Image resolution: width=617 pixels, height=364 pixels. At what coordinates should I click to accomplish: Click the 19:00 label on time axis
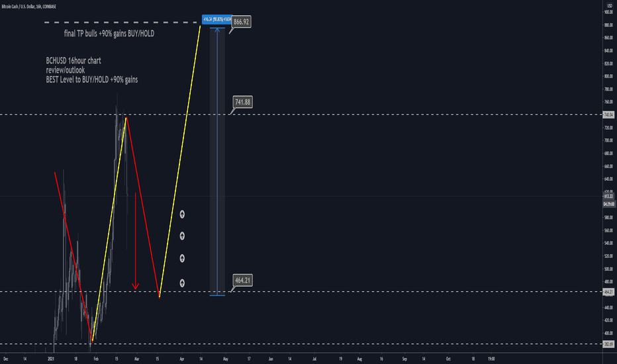[491, 359]
